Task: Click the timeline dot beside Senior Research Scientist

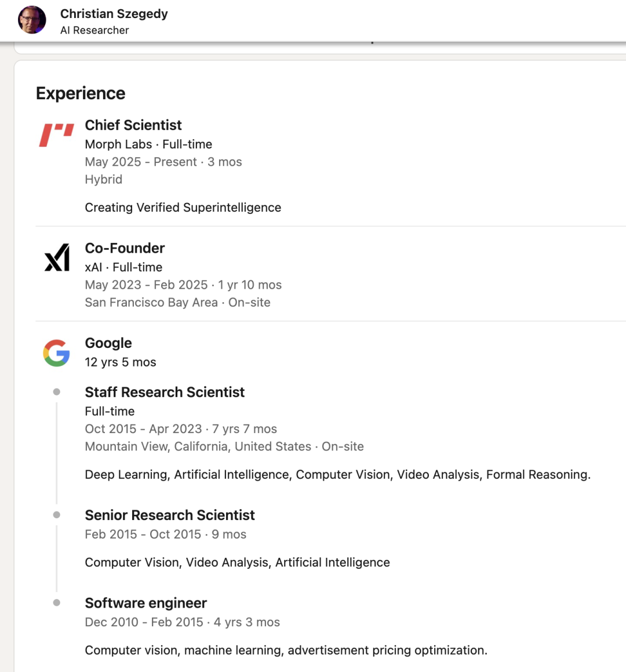Action: (x=57, y=515)
